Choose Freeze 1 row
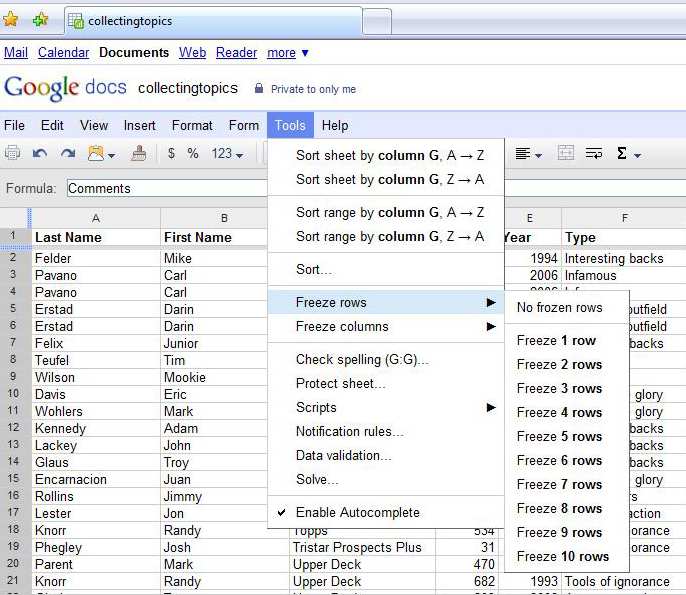686x595 pixels. coord(567,340)
